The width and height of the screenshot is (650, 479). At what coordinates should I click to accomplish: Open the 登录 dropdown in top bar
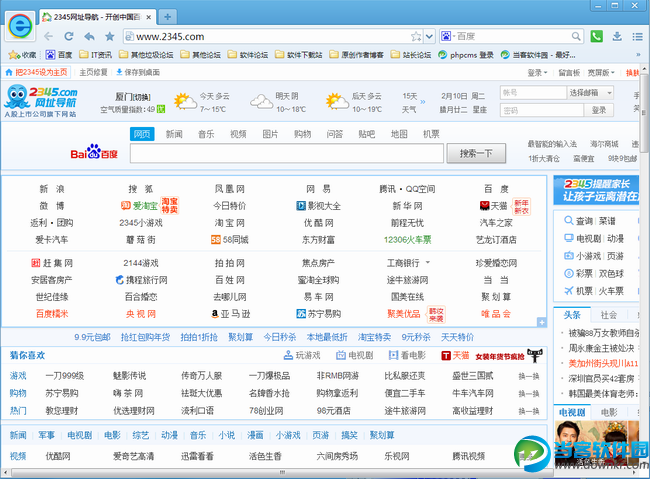pos(538,72)
